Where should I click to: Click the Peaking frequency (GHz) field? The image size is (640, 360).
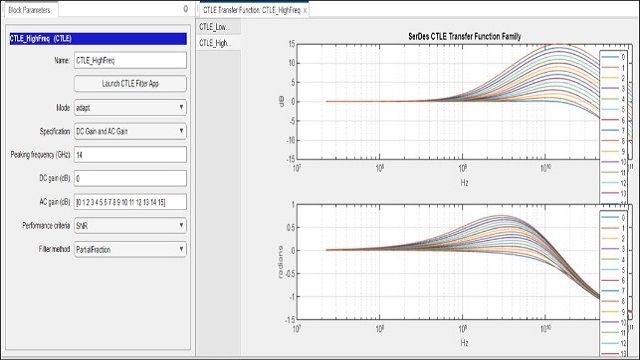(130, 155)
